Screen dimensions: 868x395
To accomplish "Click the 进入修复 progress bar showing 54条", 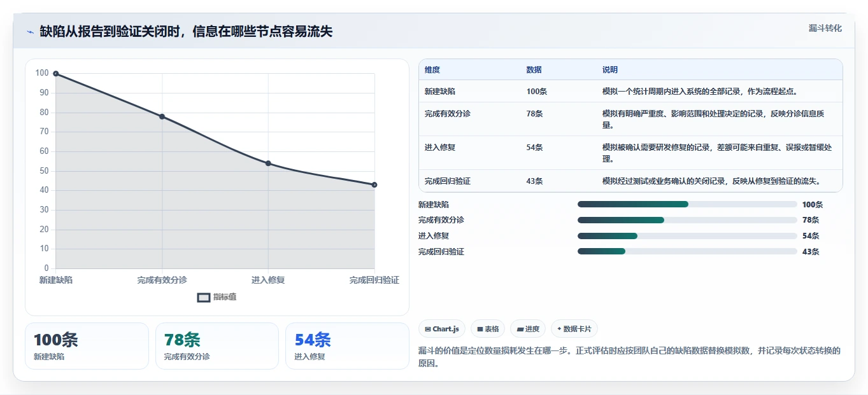I will 687,236.
